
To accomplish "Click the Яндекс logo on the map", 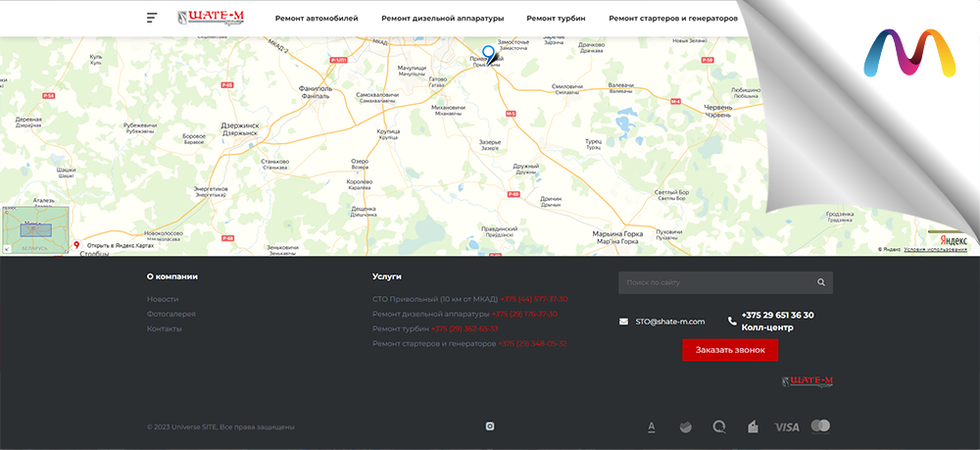I will pyautogui.click(x=954, y=240).
